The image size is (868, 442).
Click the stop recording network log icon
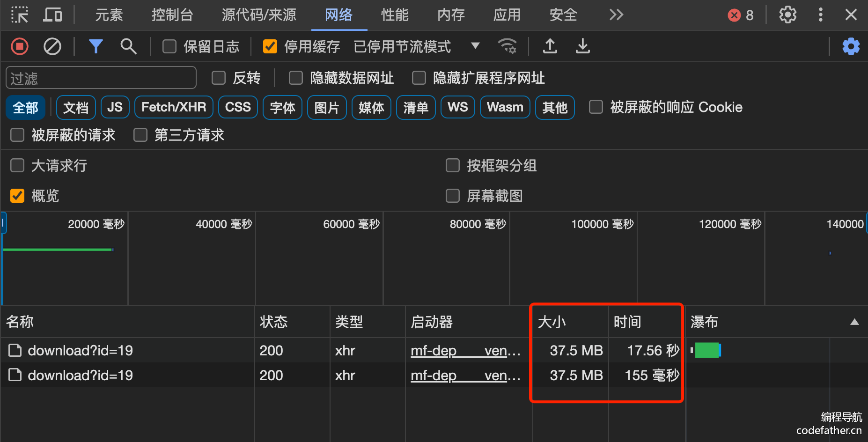[x=20, y=46]
